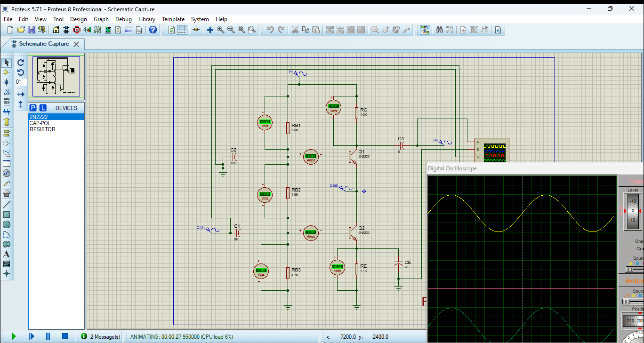
Task: Select RESISTOR in the devices list
Action: click(56, 129)
